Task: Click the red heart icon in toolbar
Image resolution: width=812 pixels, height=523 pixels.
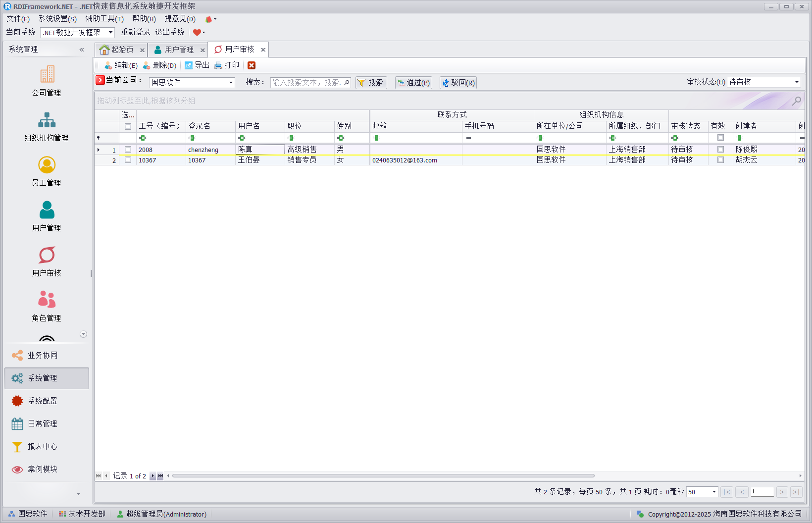Action: point(197,33)
